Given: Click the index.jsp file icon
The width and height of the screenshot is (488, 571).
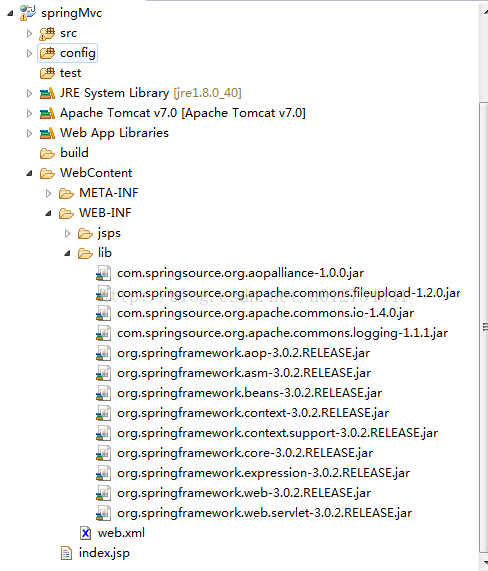Looking at the screenshot, I should 66,553.
